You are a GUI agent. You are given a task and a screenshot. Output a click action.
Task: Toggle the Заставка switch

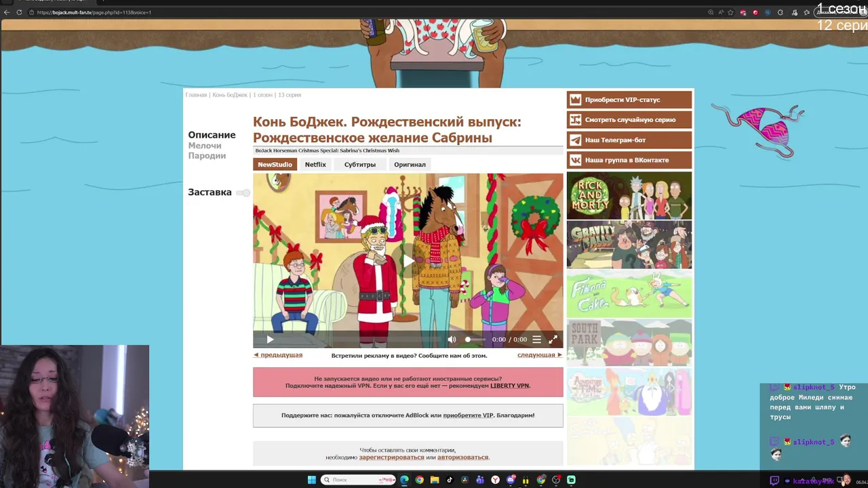[x=243, y=193]
